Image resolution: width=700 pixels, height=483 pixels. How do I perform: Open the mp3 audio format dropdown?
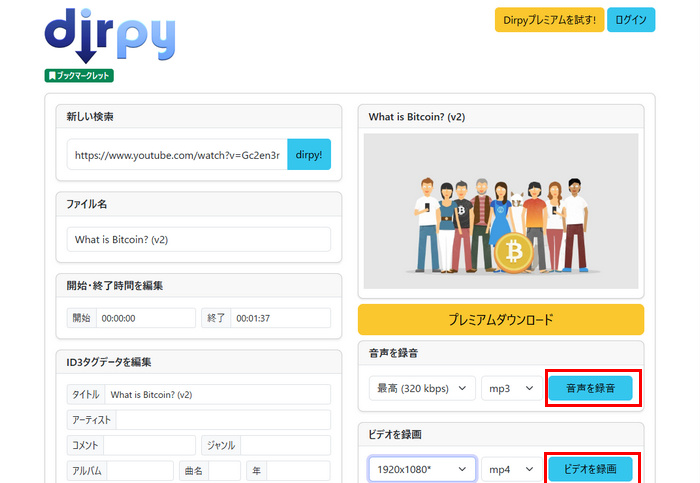pyautogui.click(x=512, y=388)
